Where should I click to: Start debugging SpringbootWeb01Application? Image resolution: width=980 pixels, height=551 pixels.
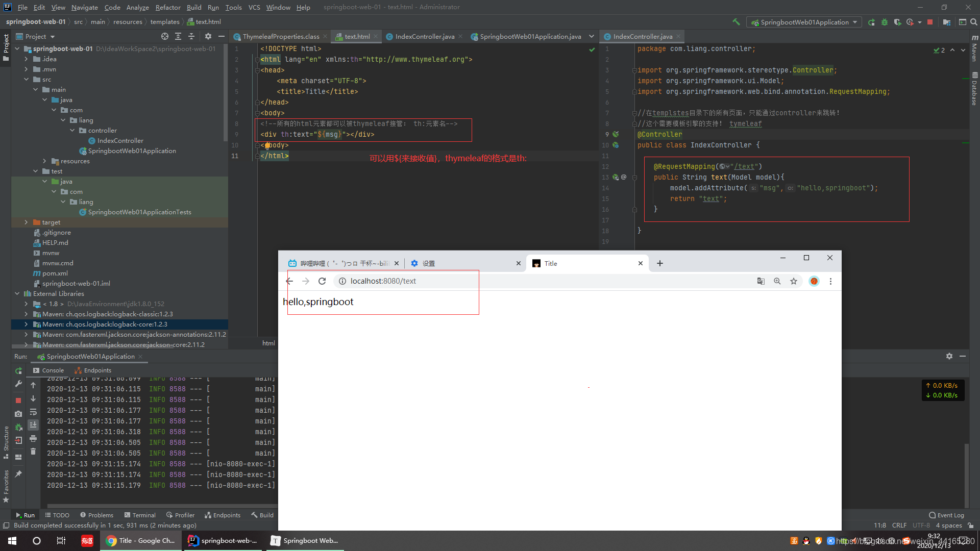pos(885,22)
